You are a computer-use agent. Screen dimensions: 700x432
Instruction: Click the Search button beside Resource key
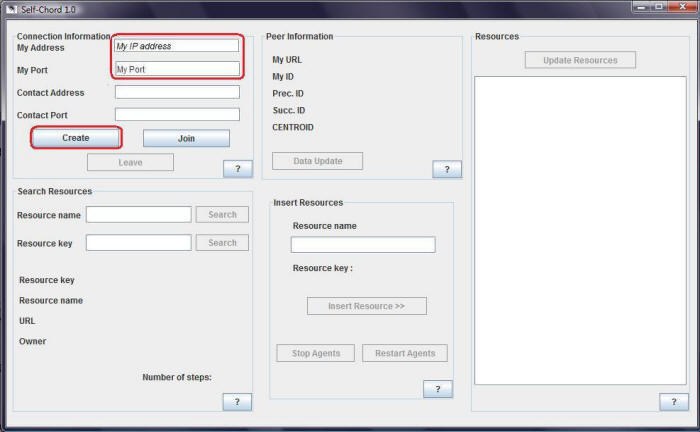click(222, 242)
